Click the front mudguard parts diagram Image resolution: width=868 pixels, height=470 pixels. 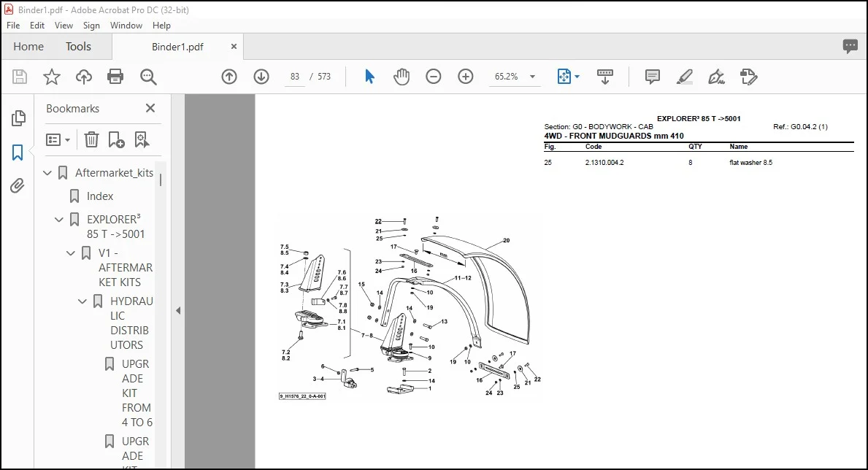click(x=410, y=308)
